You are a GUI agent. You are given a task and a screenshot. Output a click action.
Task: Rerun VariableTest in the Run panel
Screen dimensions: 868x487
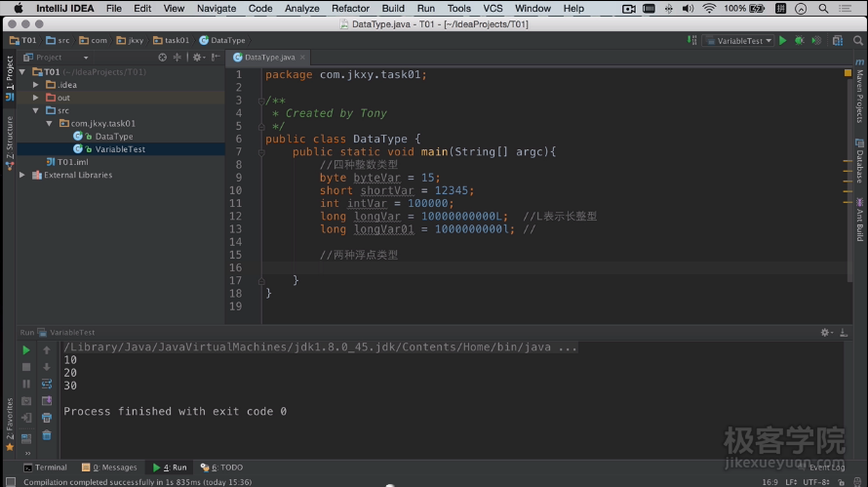[26, 350]
